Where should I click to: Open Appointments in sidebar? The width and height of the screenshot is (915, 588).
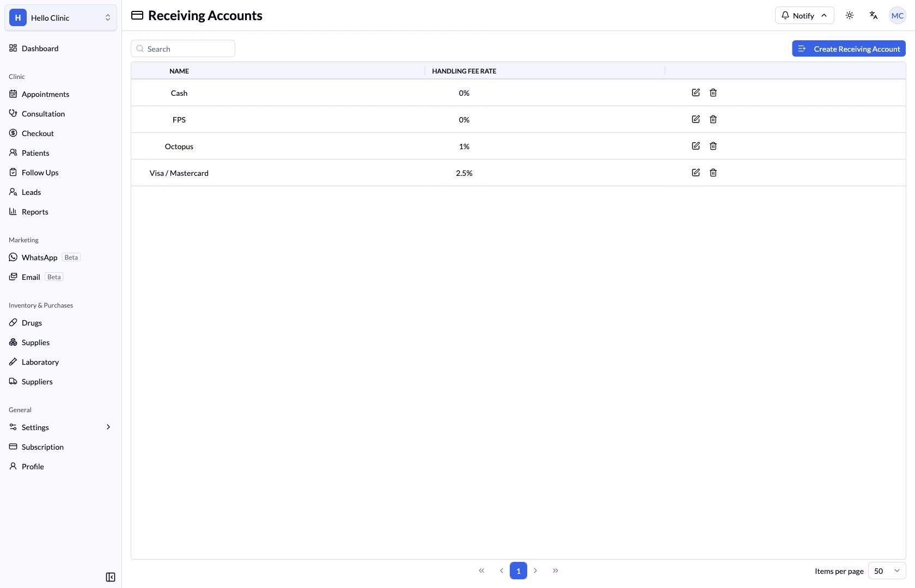point(60,94)
